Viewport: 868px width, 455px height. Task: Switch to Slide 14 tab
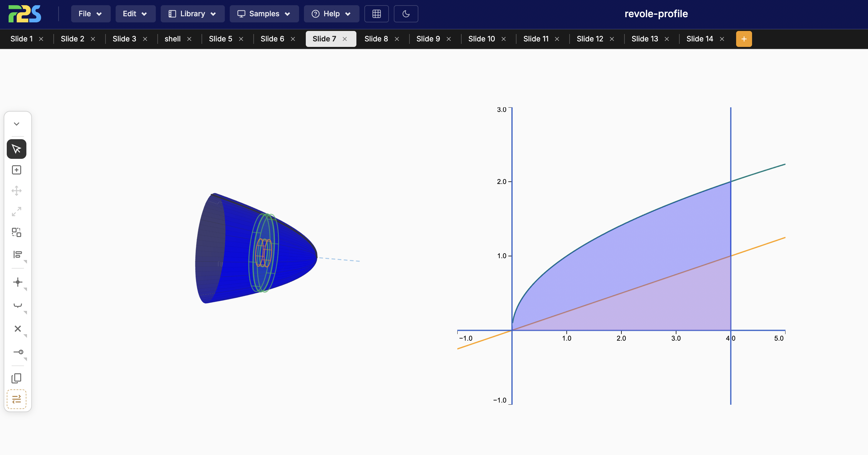click(700, 39)
